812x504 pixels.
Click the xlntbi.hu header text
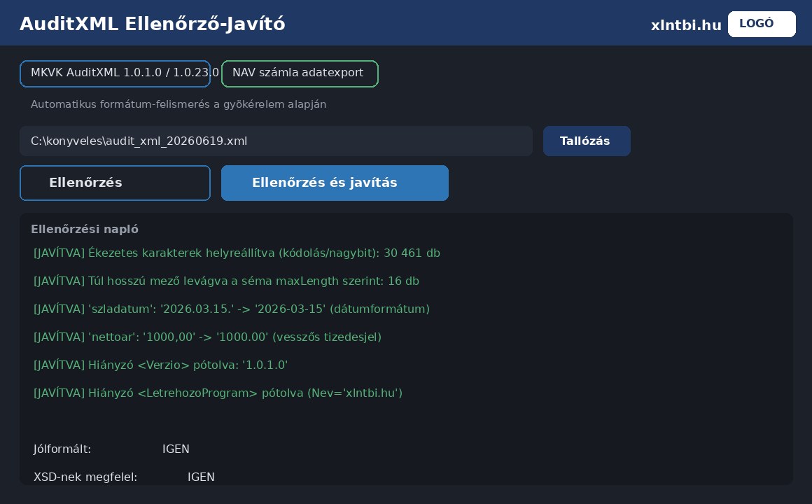(x=685, y=25)
